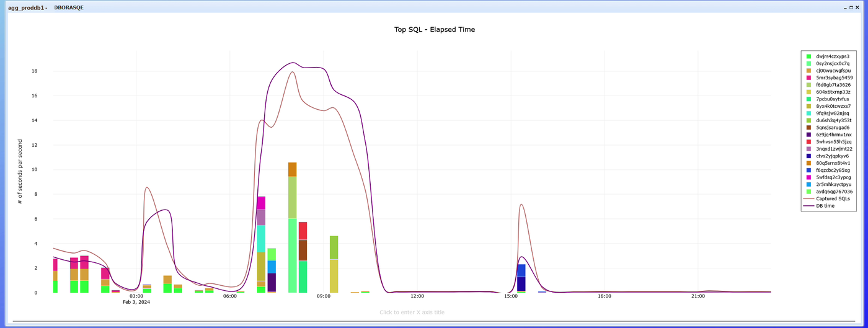This screenshot has width=868, height=328.
Task: Click legend item 7pcbu0sytvfus
Action: tap(828, 99)
